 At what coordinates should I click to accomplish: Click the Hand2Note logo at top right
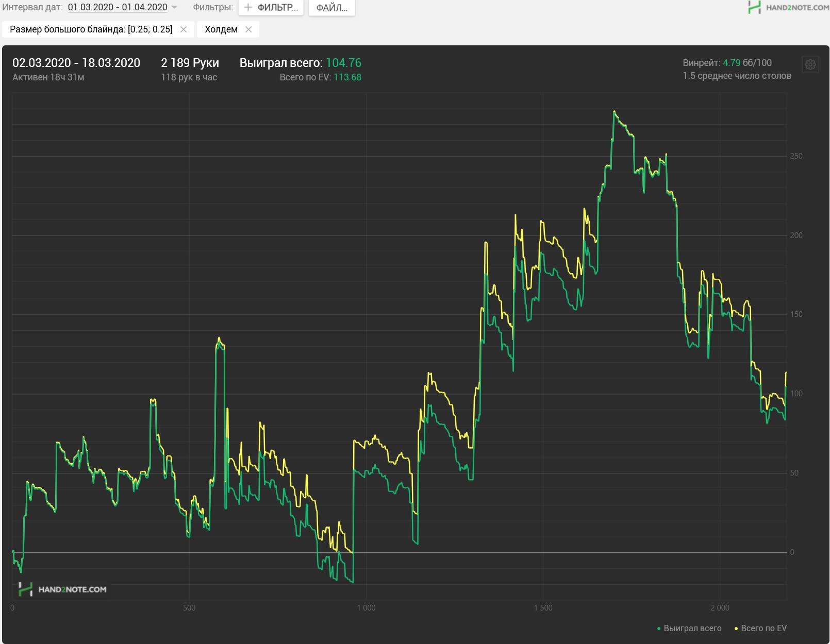(788, 7)
